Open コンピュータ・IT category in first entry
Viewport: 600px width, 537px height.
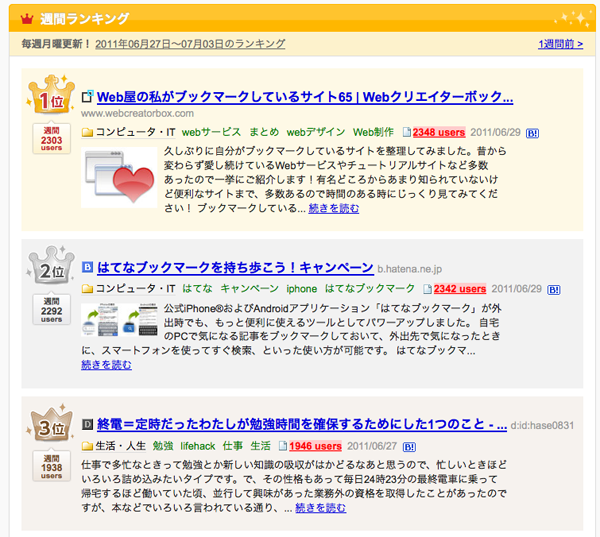pos(135,132)
